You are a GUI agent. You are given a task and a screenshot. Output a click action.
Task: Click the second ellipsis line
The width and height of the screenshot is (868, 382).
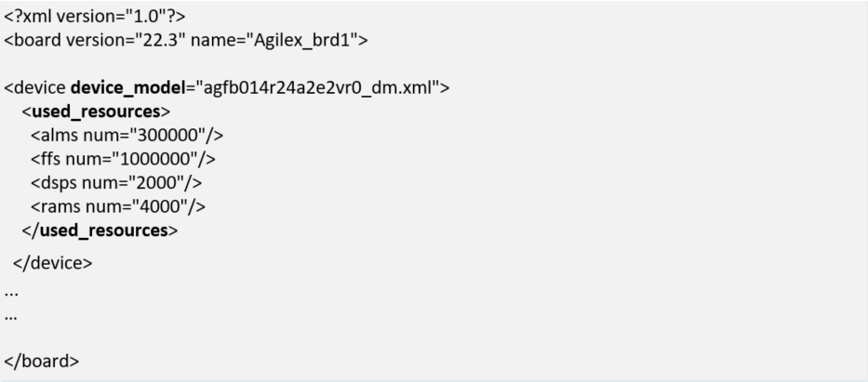tap(10, 314)
